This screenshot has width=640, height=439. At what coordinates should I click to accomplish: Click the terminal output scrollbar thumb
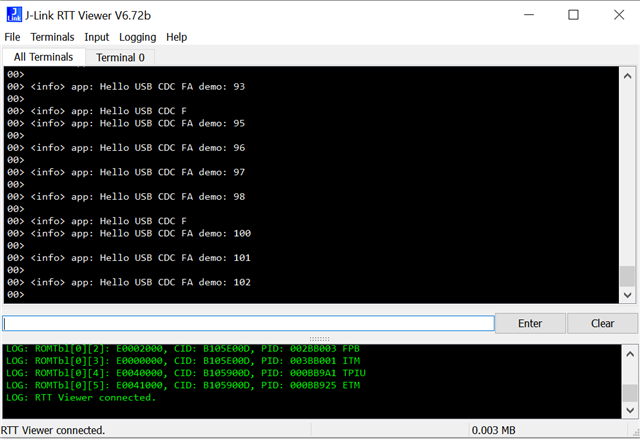[628, 276]
